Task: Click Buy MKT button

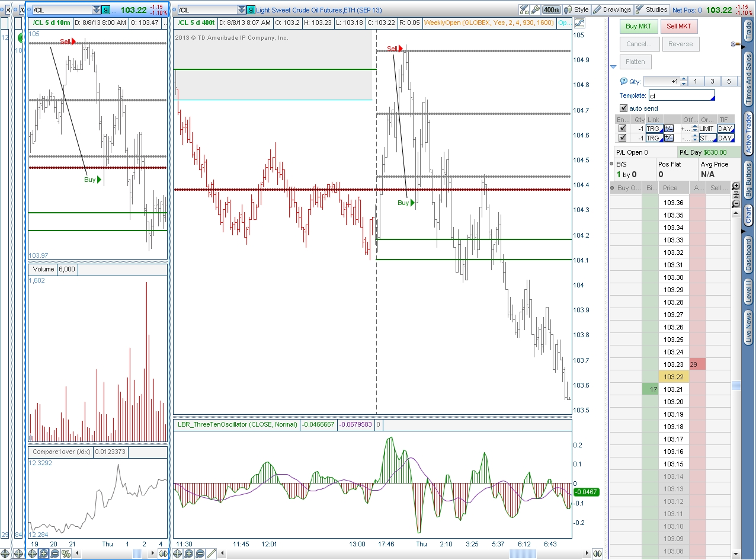Action: click(638, 26)
